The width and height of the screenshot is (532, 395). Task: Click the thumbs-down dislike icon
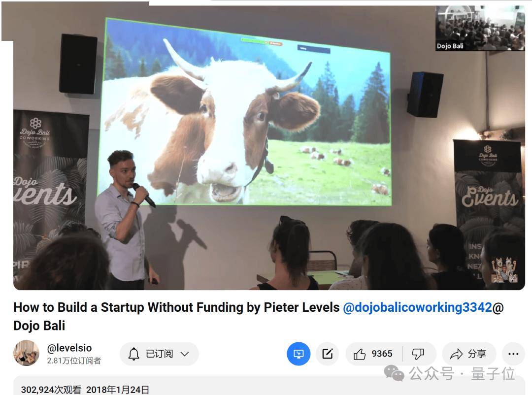point(418,354)
